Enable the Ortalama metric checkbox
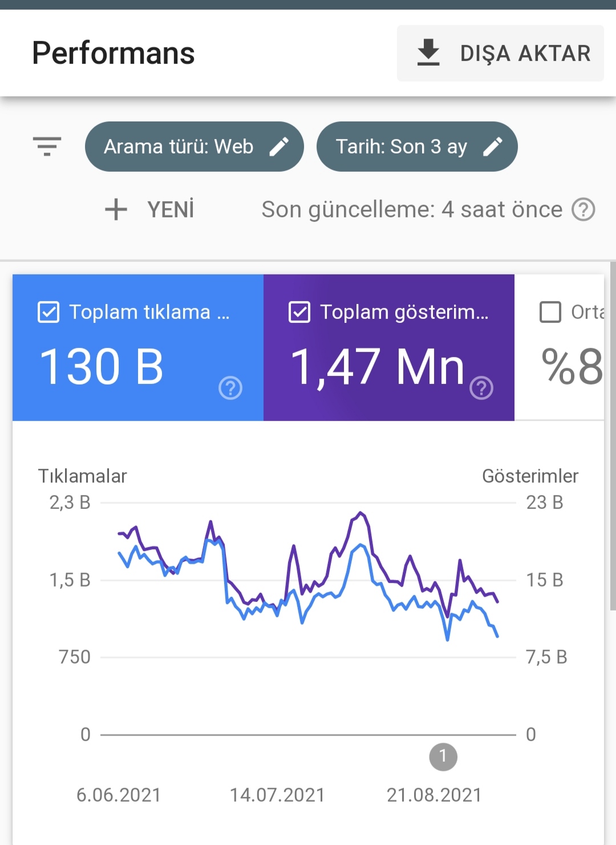Viewport: 616px width, 845px height. pyautogui.click(x=550, y=312)
